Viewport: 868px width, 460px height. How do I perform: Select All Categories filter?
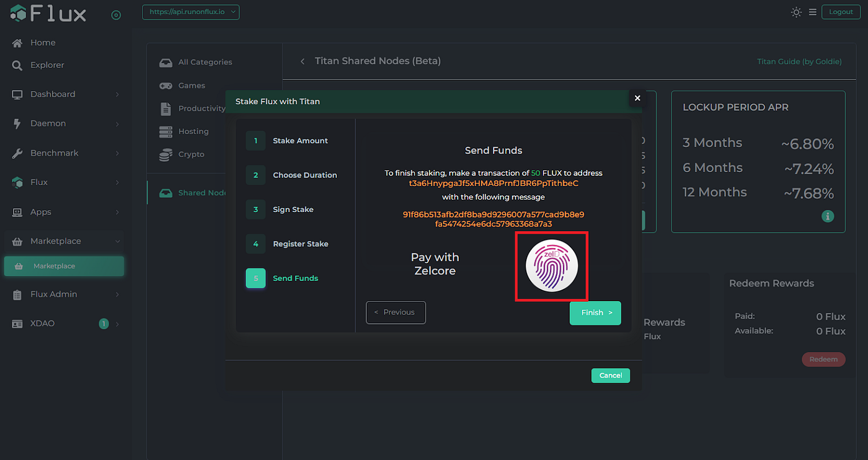205,62
